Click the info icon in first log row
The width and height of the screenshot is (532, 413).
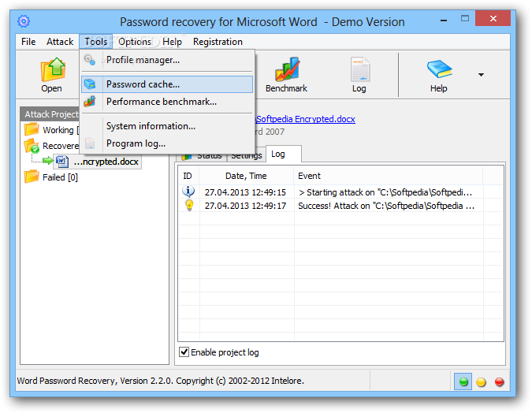pos(188,192)
